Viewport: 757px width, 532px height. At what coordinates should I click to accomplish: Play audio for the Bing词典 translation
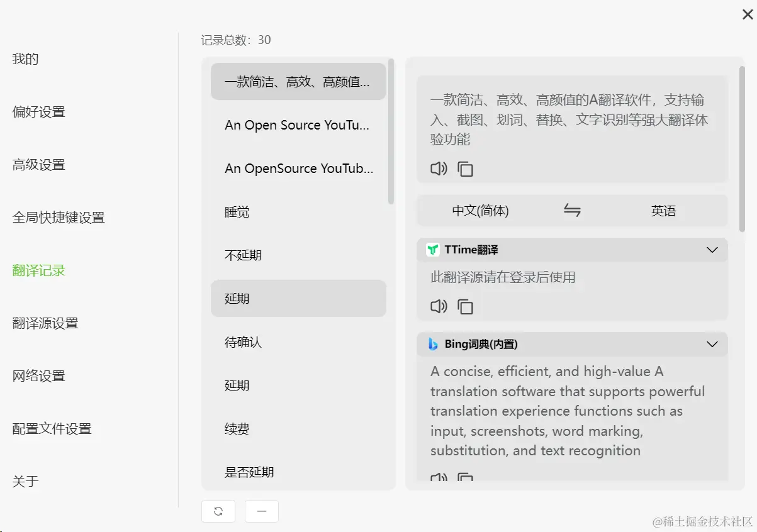[439, 478]
